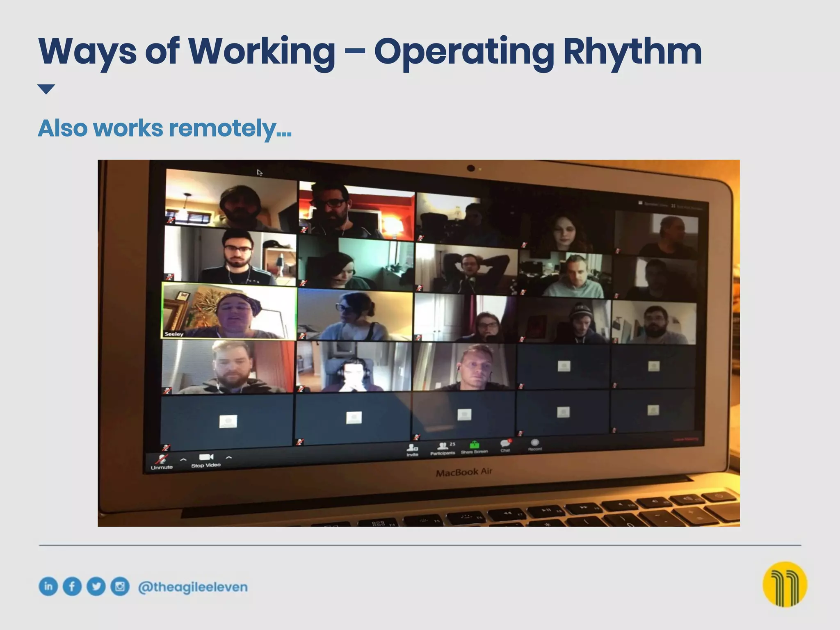Click Stop Video camera button
The width and height of the screenshot is (840, 630).
click(x=206, y=460)
